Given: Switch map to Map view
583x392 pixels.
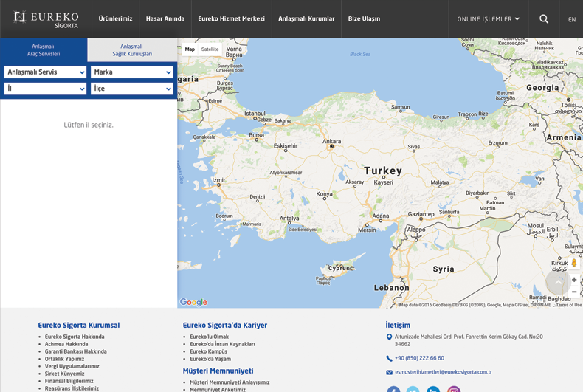Looking at the screenshot, I should pyautogui.click(x=190, y=49).
